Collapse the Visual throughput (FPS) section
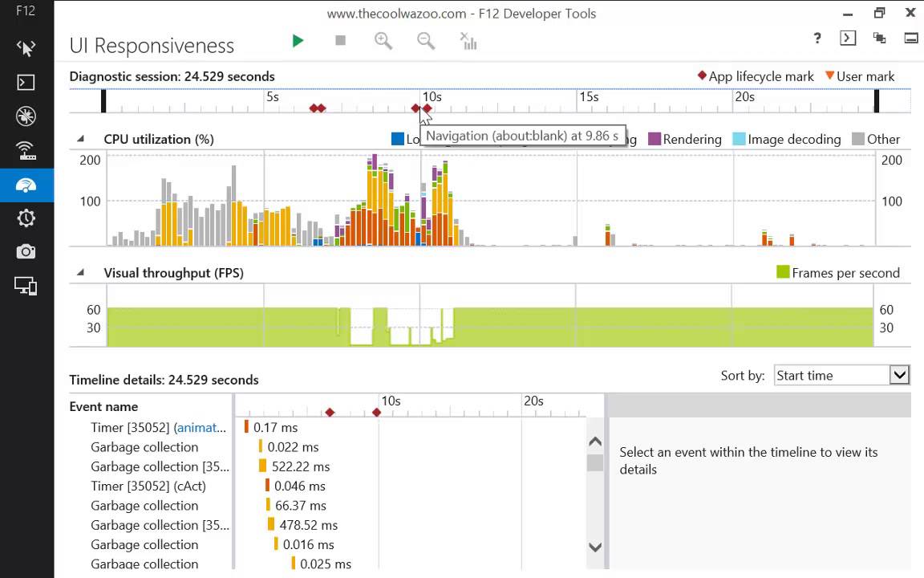This screenshot has width=924, height=578. tap(80, 273)
